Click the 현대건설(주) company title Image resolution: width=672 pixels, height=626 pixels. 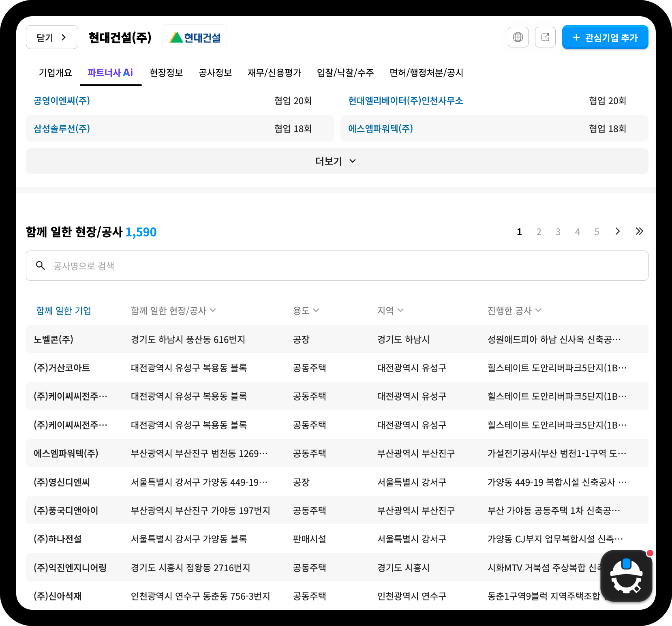120,37
